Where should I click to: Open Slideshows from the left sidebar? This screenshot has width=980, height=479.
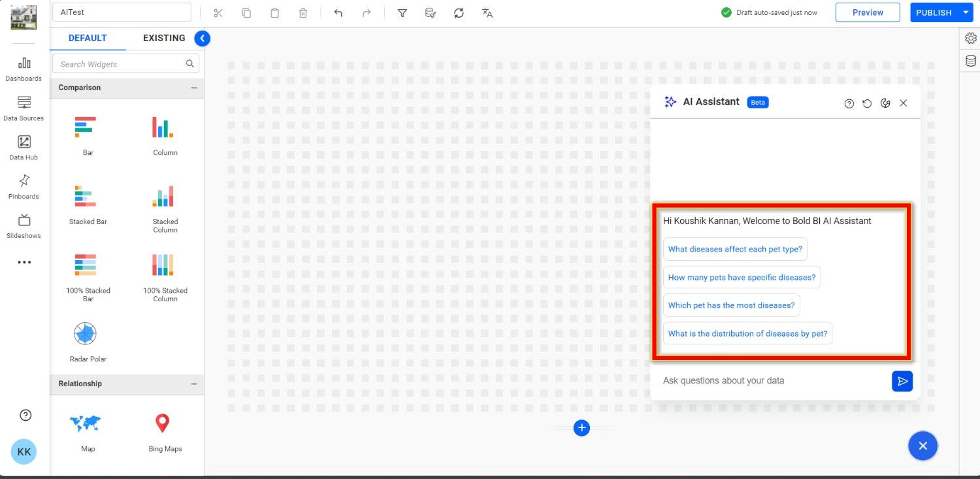(24, 226)
